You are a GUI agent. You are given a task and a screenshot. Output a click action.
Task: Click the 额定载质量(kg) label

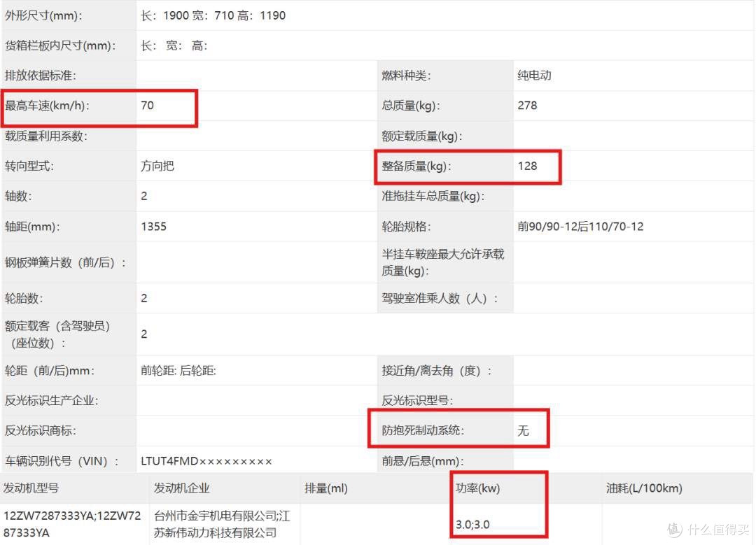point(422,136)
